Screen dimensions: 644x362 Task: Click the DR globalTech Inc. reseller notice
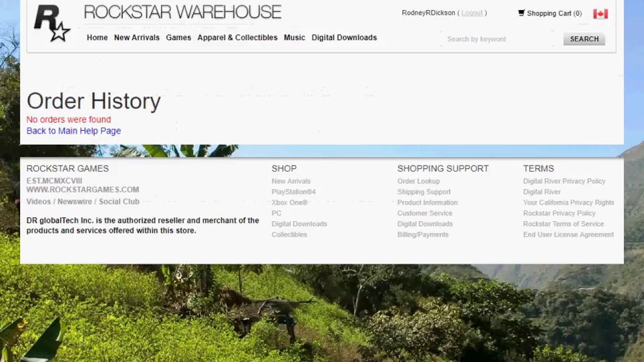click(143, 225)
